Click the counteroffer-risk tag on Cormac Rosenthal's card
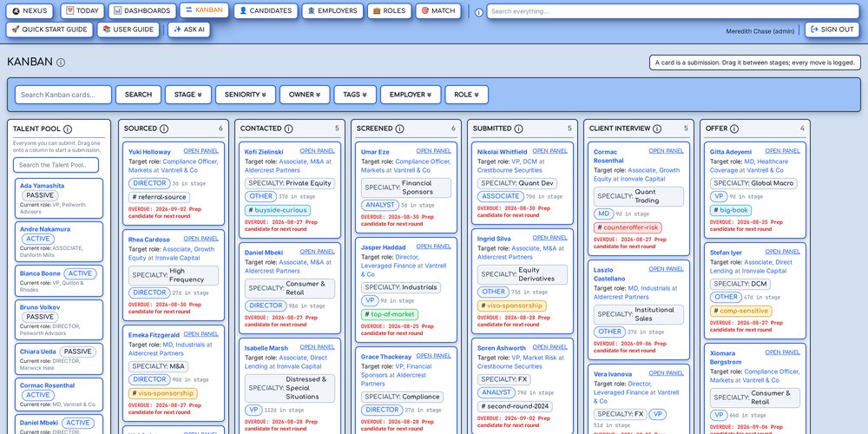 (628, 227)
